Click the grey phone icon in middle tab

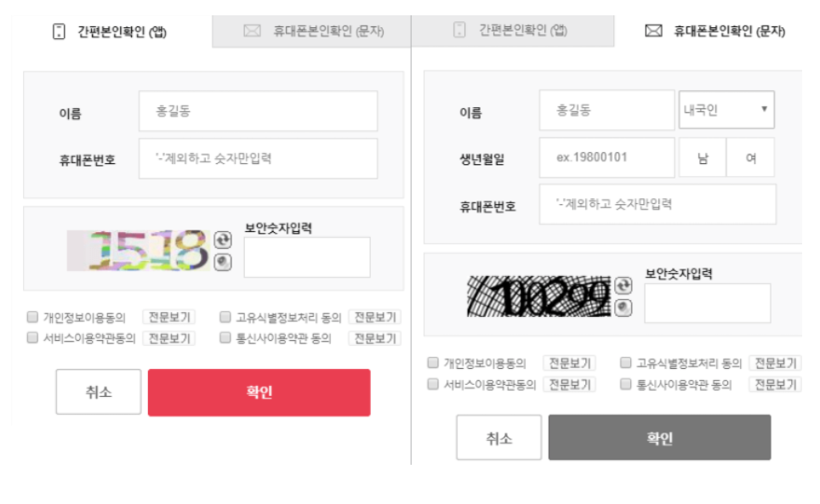coord(459,30)
